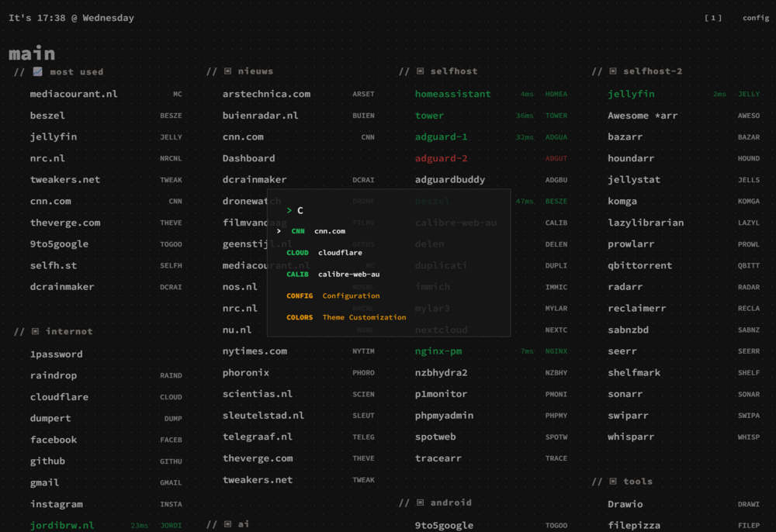The image size is (776, 532).
Task: Select the CLOUD cloudflare search result
Action: point(389,253)
